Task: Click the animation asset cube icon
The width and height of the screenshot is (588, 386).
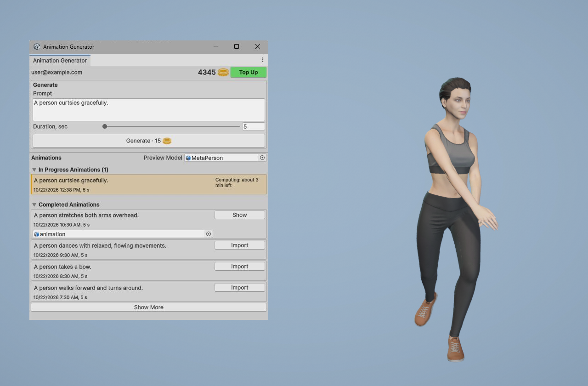Action: click(37, 234)
